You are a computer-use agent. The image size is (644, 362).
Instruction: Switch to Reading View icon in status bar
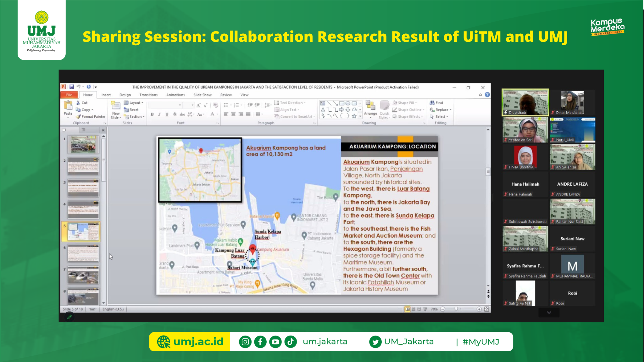tap(419, 309)
